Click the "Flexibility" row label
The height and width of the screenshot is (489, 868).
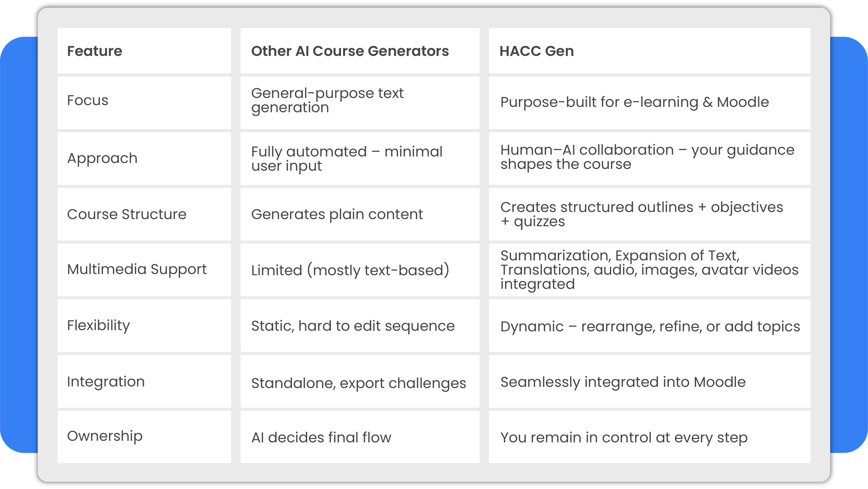pyautogui.click(x=98, y=325)
